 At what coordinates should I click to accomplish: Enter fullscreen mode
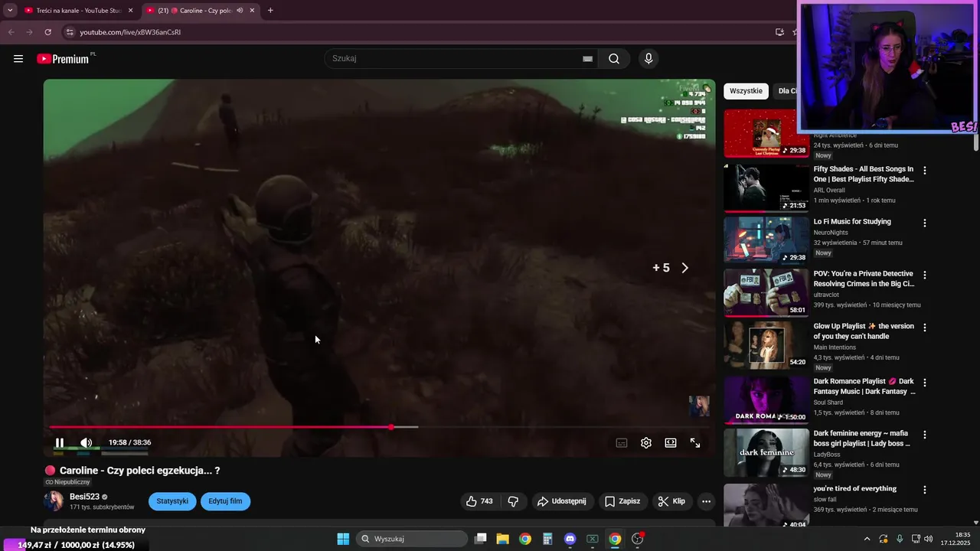[695, 442]
